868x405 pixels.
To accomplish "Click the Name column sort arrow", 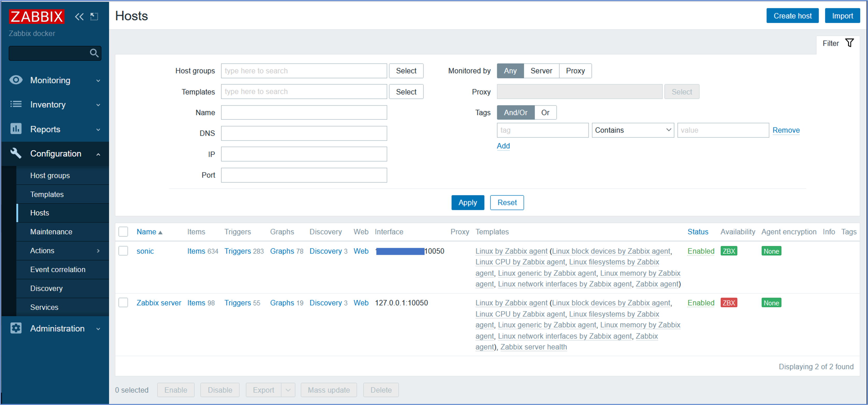I will (160, 232).
